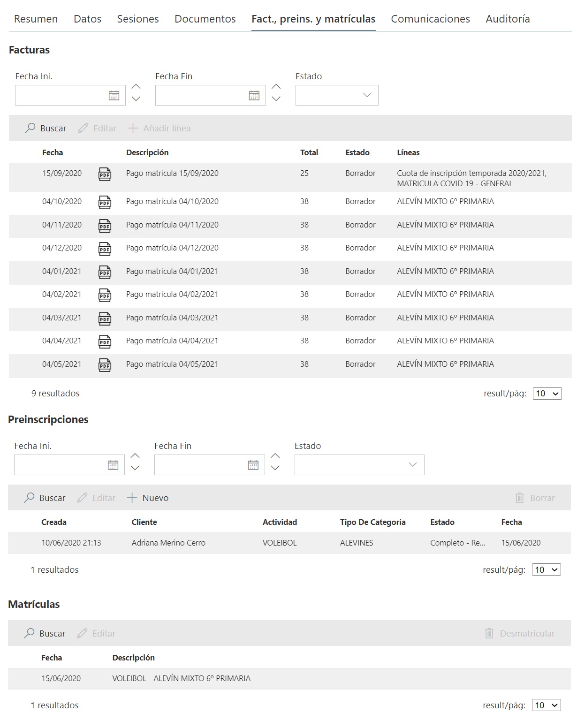The height and width of the screenshot is (728, 577).
Task: Open PDF for invoice dated 04/01/2021
Action: [x=105, y=272]
